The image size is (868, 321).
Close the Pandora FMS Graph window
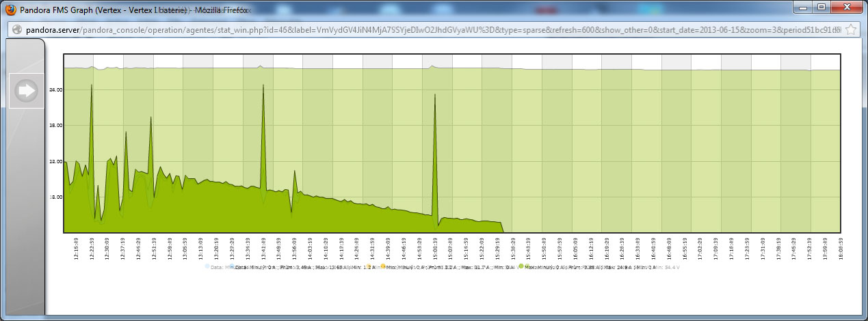(847, 7)
